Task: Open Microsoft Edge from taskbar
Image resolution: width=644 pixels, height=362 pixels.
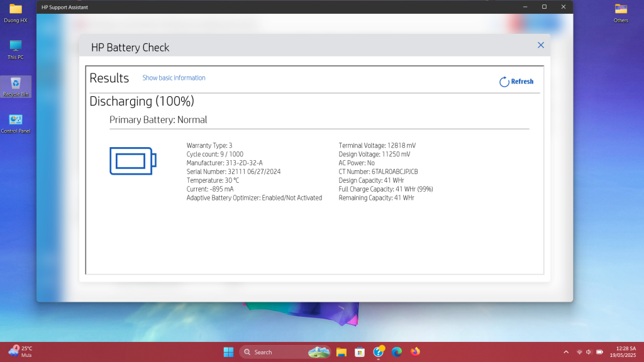Action: 397,352
